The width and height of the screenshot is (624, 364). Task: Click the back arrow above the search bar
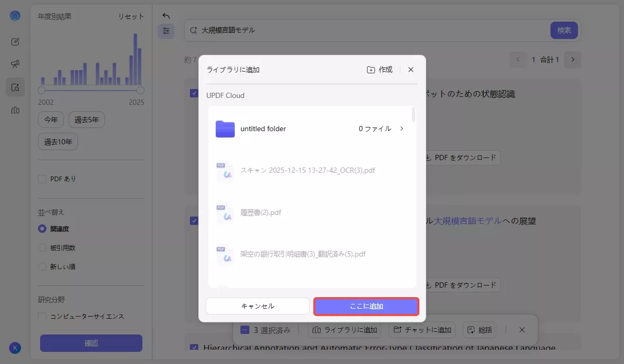tap(166, 16)
